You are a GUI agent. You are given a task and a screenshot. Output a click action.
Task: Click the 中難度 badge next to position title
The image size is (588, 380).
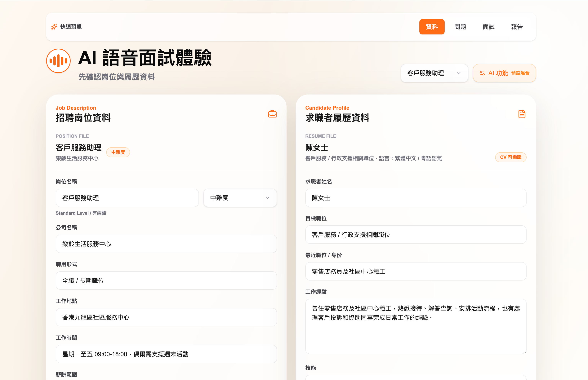click(118, 152)
